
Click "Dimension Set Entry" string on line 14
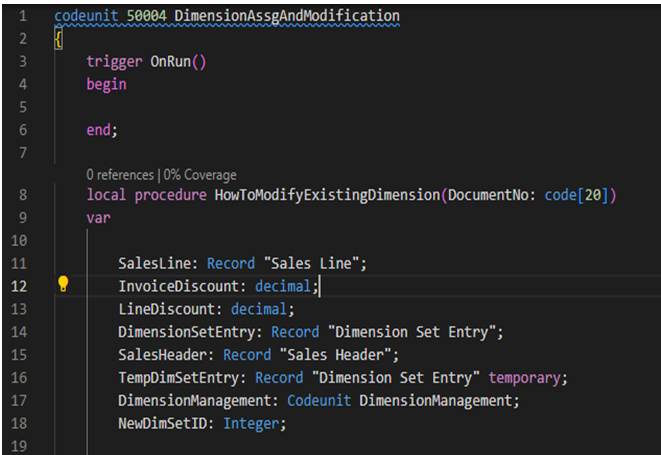pos(412,332)
